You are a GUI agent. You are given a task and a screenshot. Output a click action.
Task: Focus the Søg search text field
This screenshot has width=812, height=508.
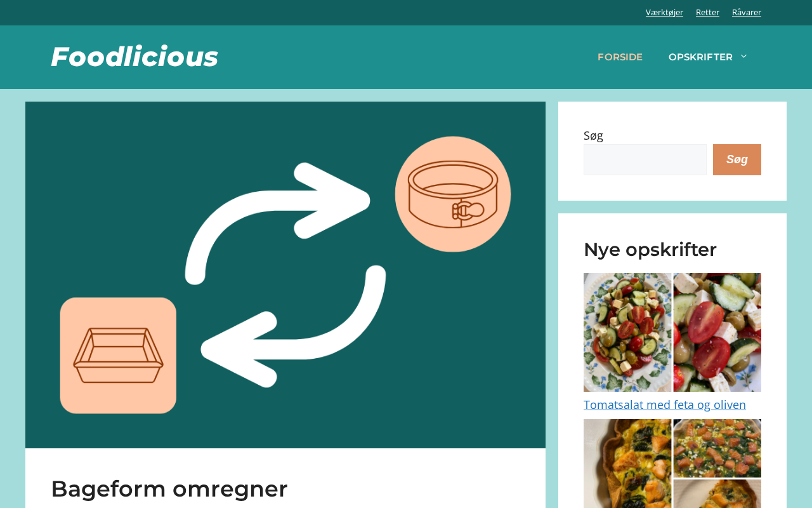[645, 159]
